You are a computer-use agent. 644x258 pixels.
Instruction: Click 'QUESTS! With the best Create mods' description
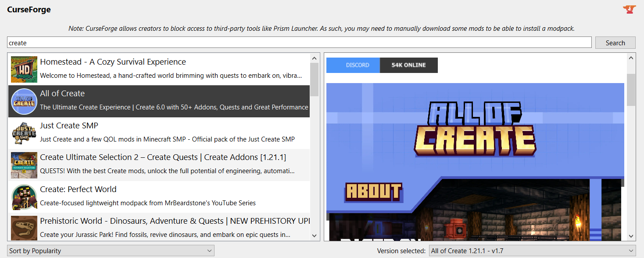[x=167, y=171]
